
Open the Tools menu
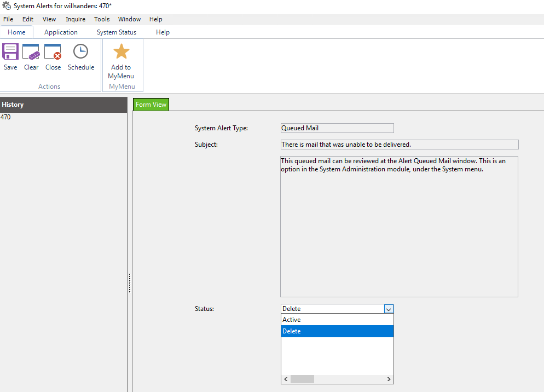tap(102, 19)
